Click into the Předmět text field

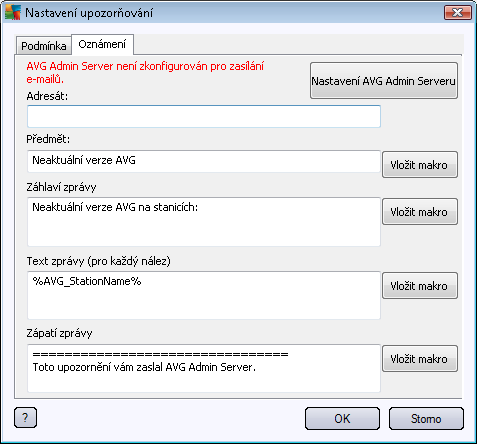(204, 161)
